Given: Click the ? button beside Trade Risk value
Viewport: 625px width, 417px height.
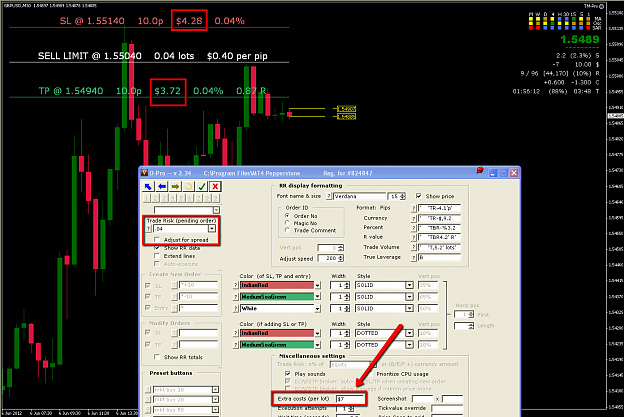Looking at the screenshot, I should click(x=149, y=229).
